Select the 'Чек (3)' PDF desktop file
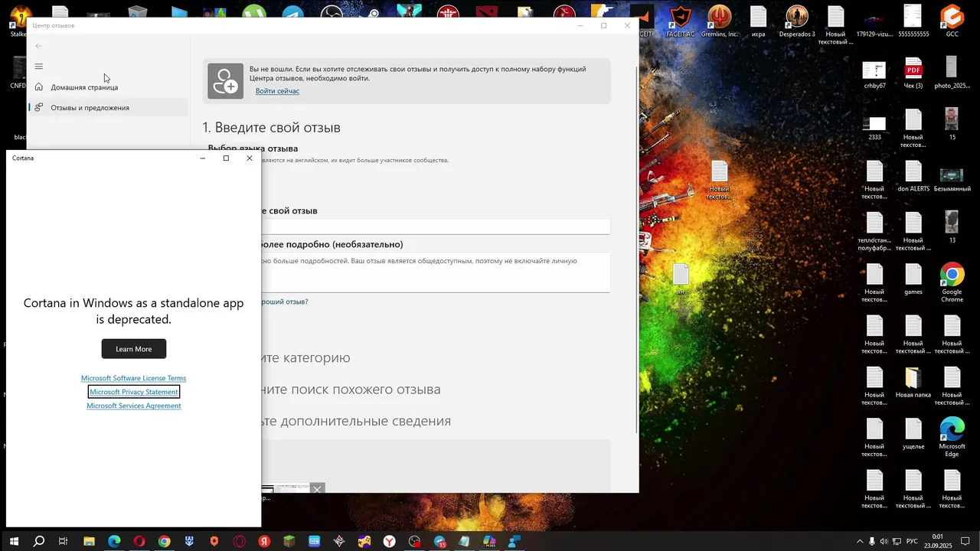 point(913,74)
